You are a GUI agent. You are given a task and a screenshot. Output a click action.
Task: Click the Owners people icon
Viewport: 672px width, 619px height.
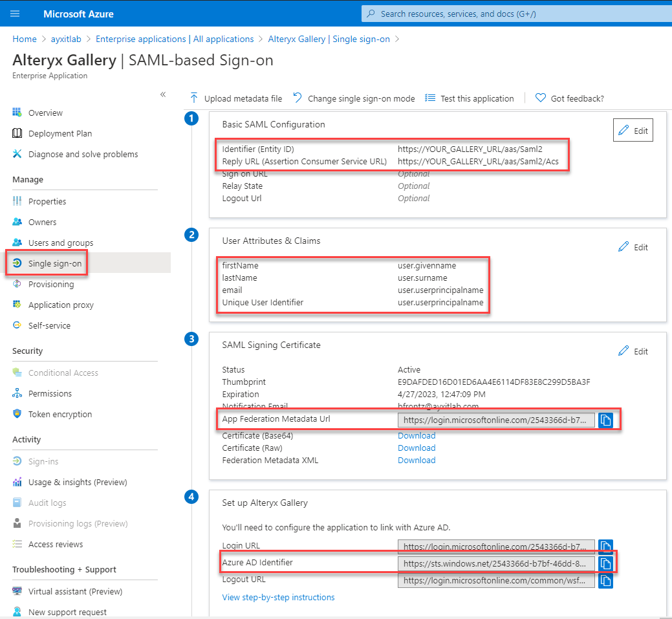click(x=17, y=222)
